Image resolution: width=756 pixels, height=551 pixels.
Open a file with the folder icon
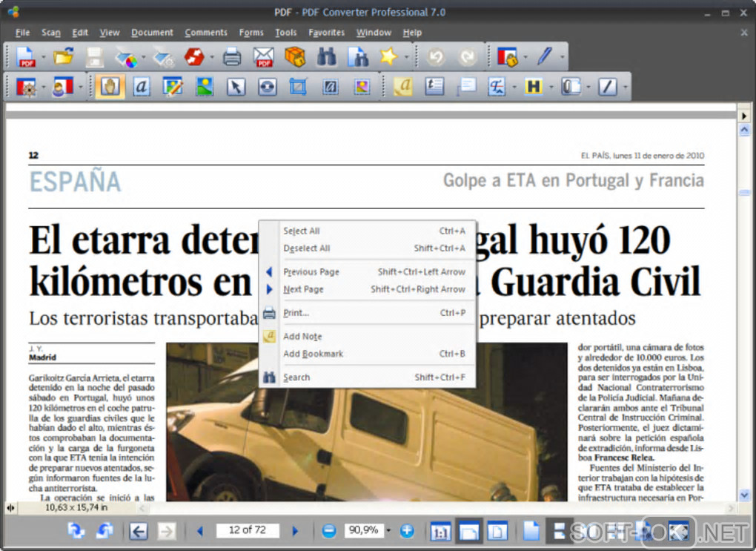63,56
